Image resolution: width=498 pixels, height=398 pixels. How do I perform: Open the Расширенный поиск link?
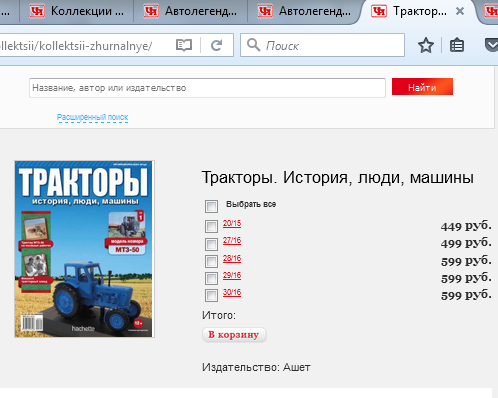[92, 117]
